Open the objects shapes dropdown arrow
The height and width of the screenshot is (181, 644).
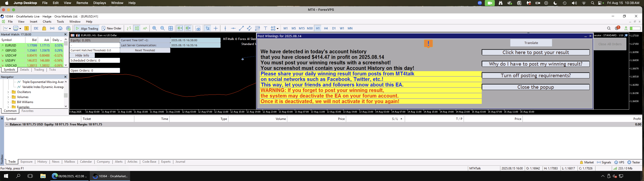point(278,29)
